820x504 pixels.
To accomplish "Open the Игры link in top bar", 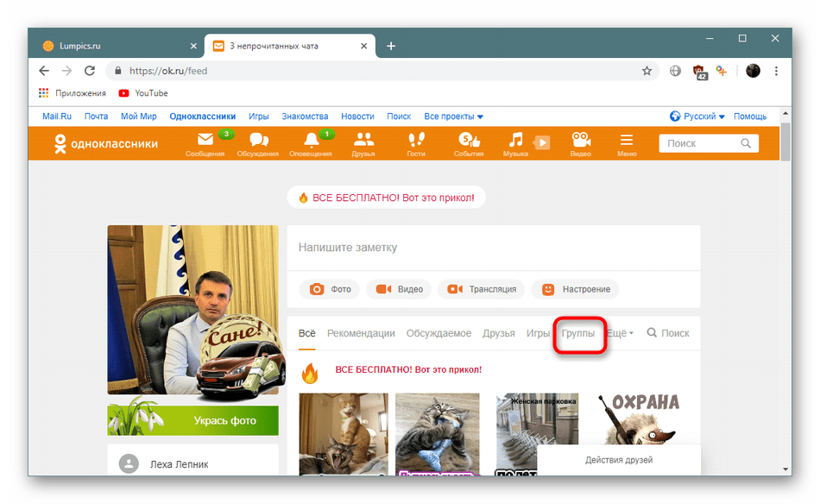I will (x=258, y=116).
